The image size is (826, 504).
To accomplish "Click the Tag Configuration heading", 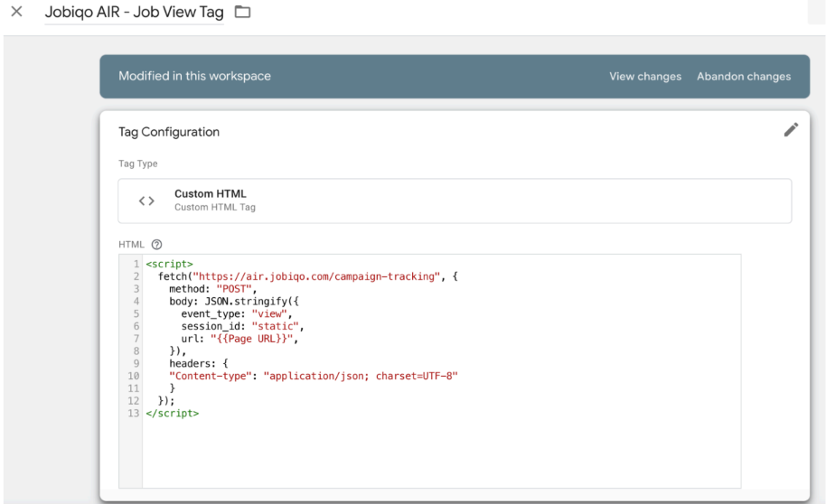I will coord(169,132).
